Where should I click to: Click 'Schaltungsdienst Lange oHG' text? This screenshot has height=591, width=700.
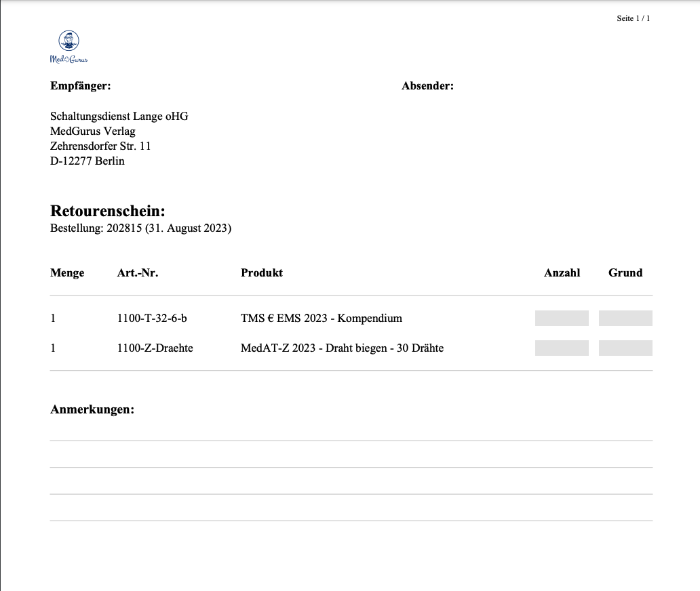[x=119, y=117]
